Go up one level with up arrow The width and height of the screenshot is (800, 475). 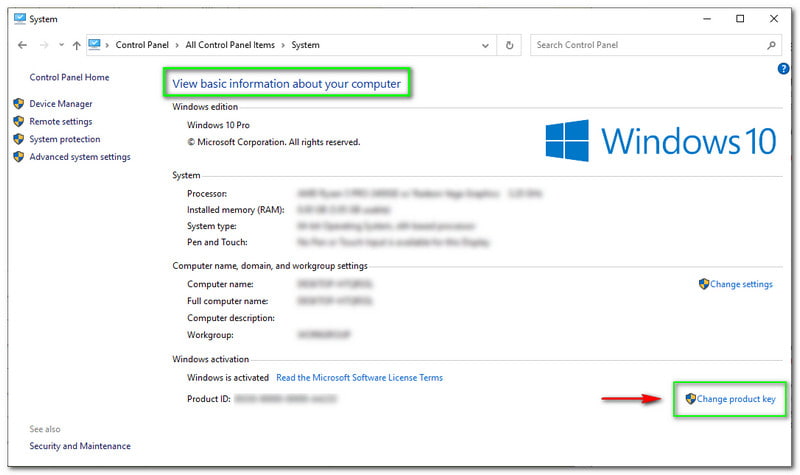tap(77, 45)
